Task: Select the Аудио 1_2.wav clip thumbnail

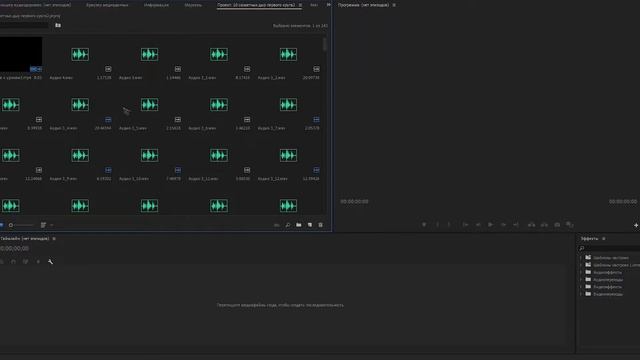Action: [x=288, y=54]
